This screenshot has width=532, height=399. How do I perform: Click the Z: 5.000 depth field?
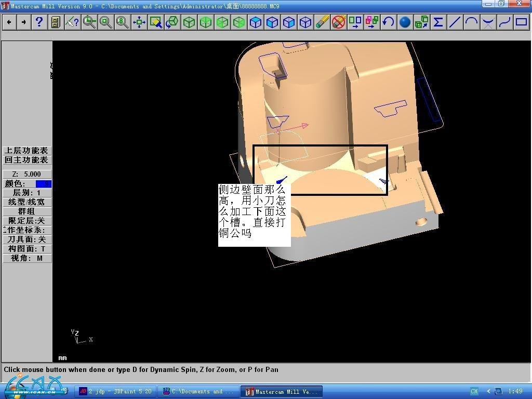[27, 174]
